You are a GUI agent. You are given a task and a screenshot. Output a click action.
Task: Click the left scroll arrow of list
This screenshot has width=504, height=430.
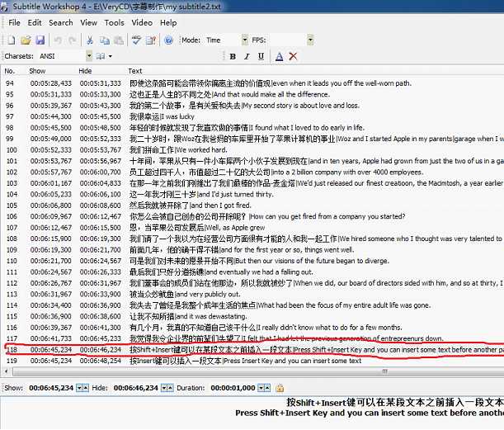pos(6,371)
